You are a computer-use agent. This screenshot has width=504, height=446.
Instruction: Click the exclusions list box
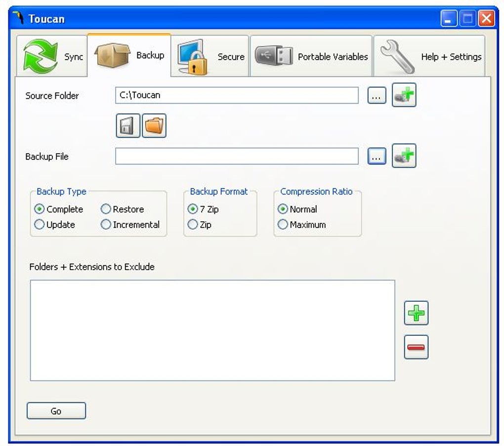coord(212,330)
